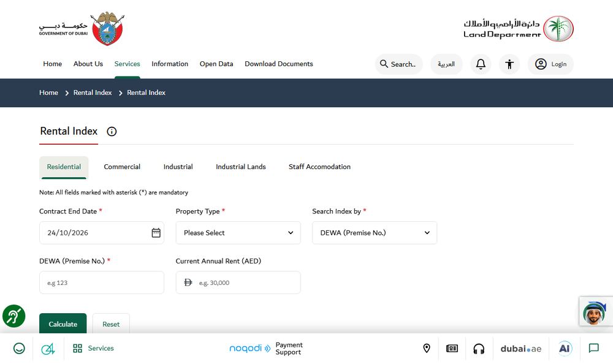Click the news card icon in footer
The image size is (613, 364).
452,348
